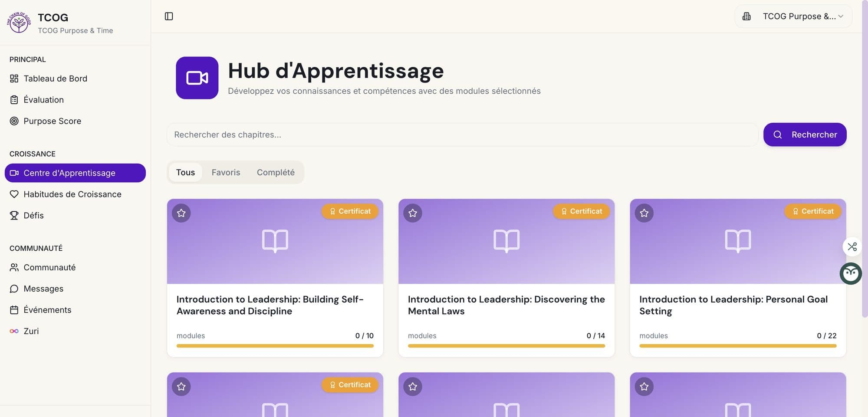Open Communauté section

(x=75, y=268)
